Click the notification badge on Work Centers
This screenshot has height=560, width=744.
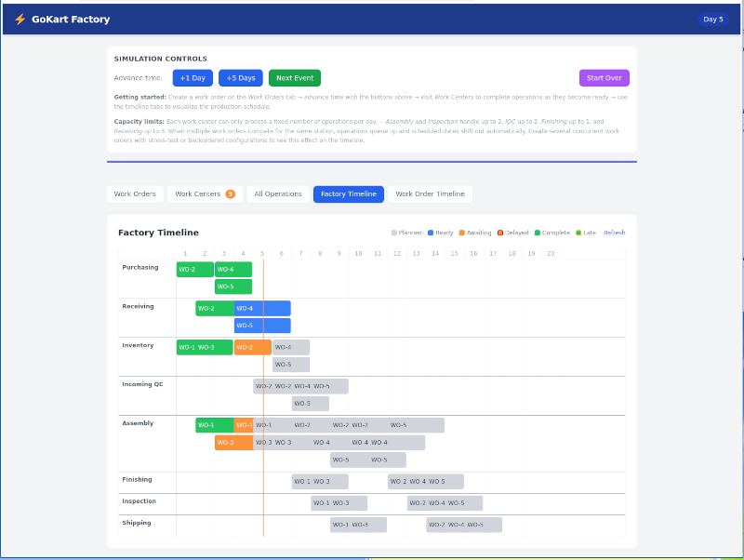(x=230, y=194)
